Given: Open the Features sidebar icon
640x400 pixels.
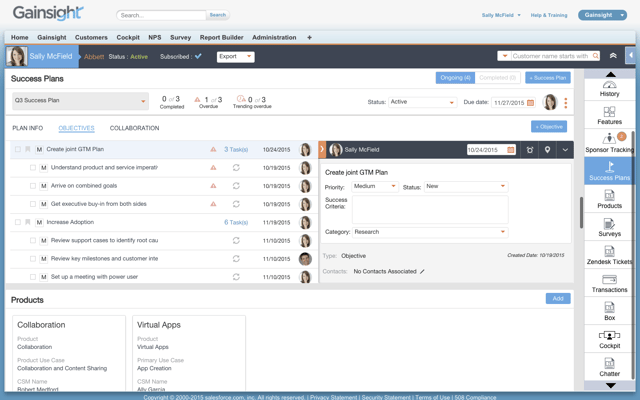Looking at the screenshot, I should point(609,115).
